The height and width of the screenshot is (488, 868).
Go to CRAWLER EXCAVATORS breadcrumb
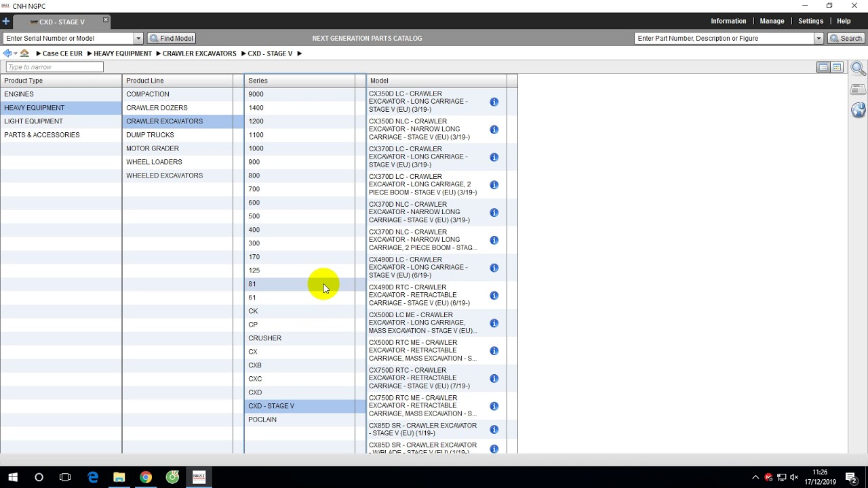click(199, 54)
